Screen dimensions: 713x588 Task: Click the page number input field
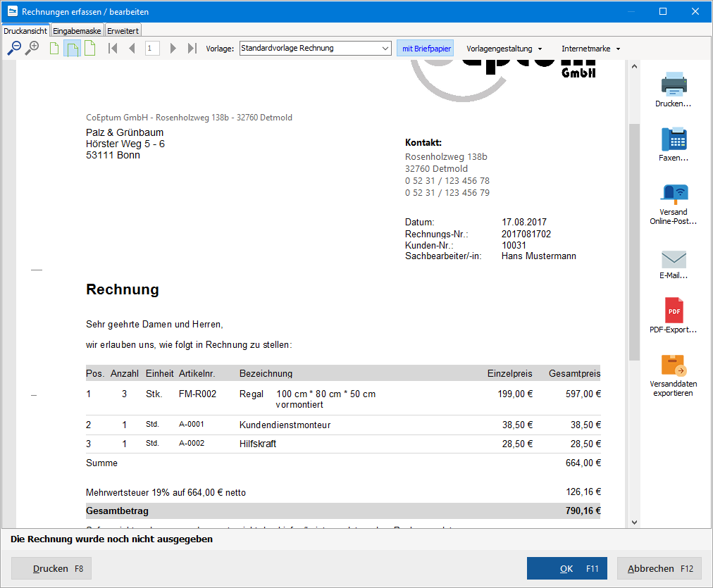(x=152, y=48)
